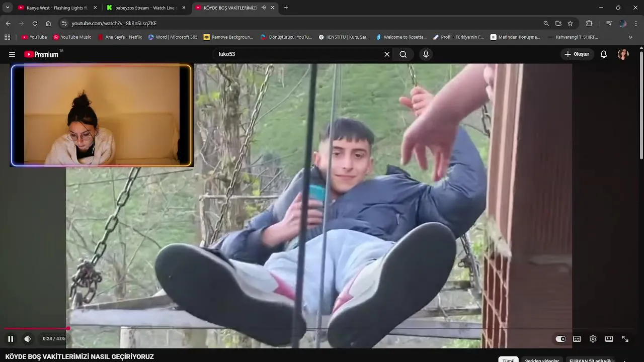This screenshot has height=362, width=644.
Task: Reload the current page
Action: tap(35, 23)
